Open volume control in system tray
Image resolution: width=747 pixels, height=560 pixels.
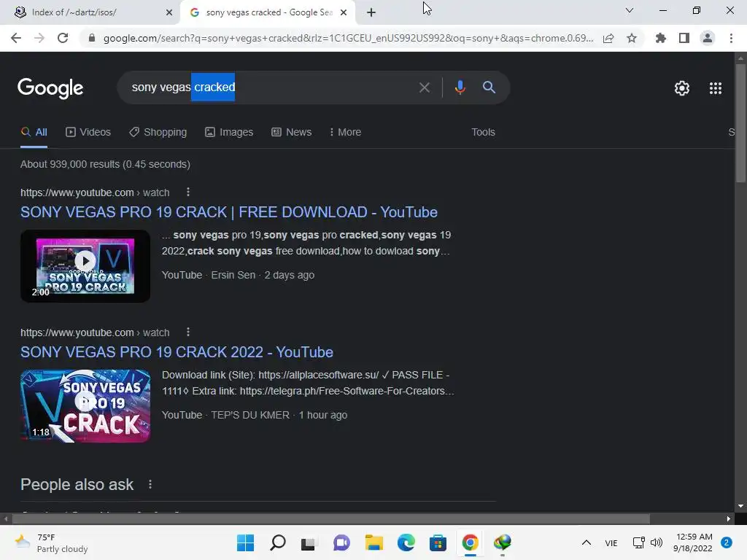(657, 542)
